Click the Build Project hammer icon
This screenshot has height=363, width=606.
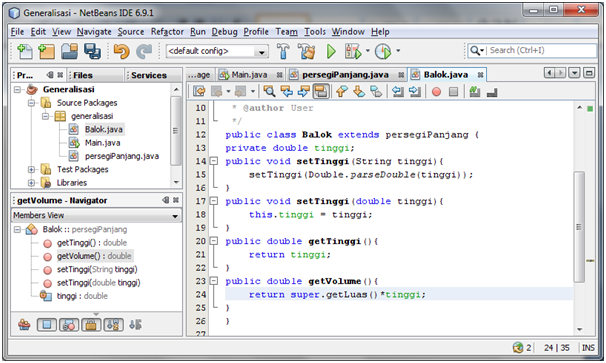(x=283, y=51)
